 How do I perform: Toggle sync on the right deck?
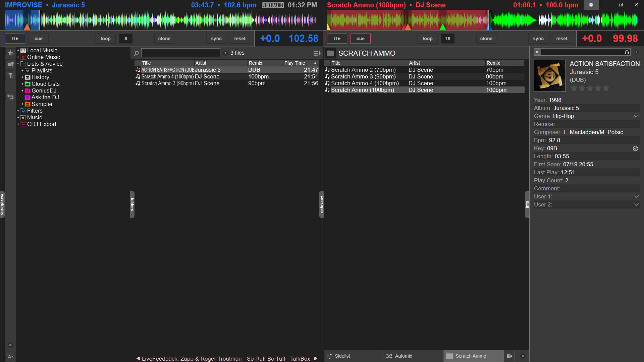(x=538, y=39)
